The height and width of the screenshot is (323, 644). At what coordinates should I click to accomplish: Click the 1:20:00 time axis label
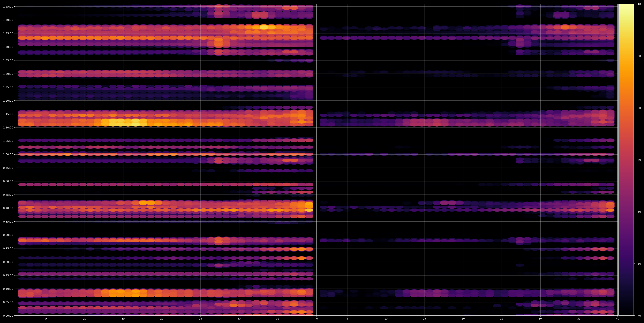(x=8, y=101)
